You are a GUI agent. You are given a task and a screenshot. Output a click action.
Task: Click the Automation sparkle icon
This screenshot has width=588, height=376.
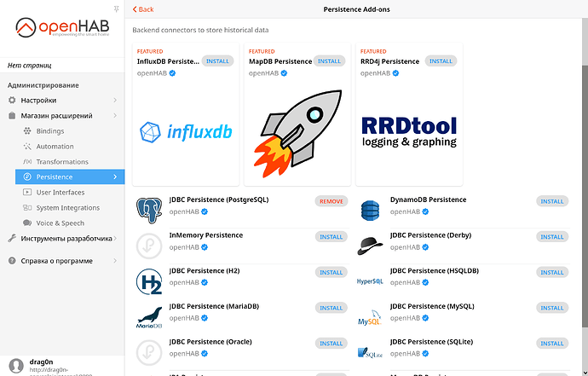tap(27, 147)
